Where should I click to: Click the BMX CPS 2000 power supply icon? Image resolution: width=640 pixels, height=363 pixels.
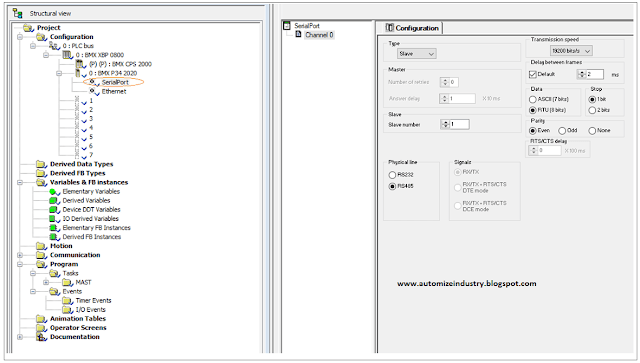[x=80, y=64]
